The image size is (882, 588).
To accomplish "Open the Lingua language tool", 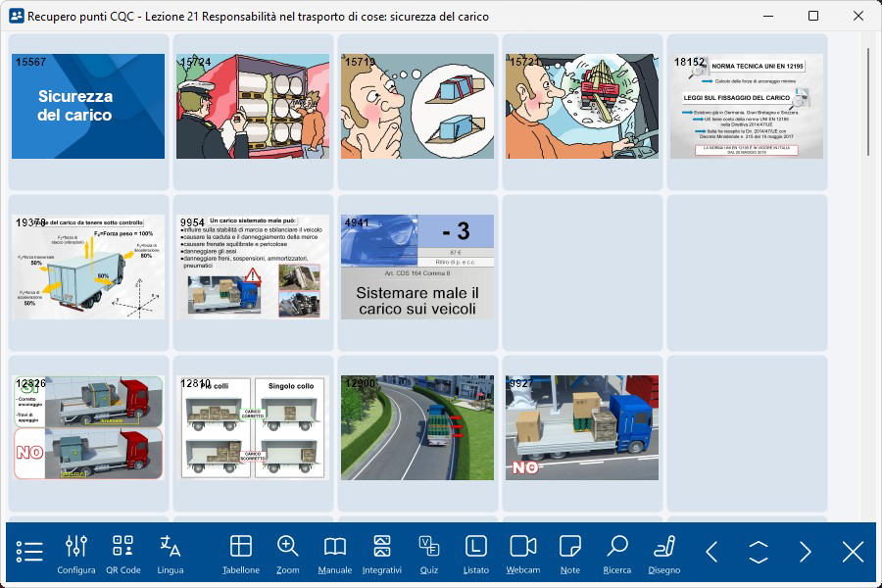I will [x=170, y=555].
